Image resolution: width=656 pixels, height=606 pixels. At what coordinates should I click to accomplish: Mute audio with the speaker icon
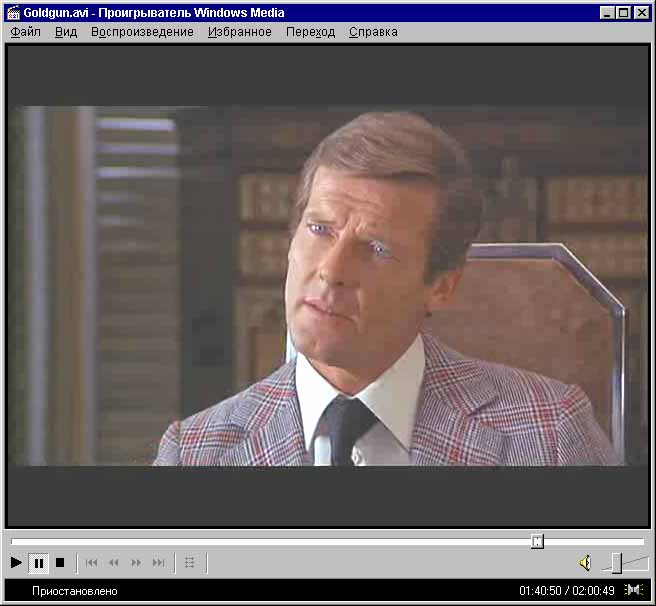(x=585, y=563)
